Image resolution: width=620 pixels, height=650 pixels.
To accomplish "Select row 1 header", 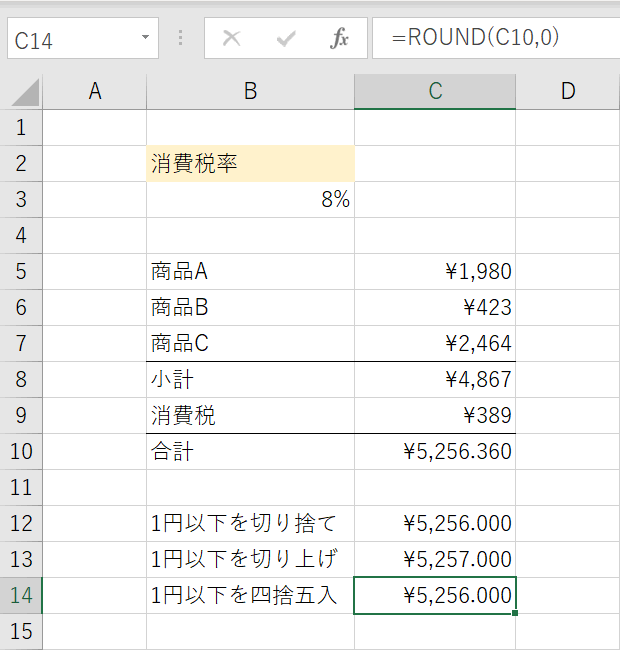I will coord(21,128).
